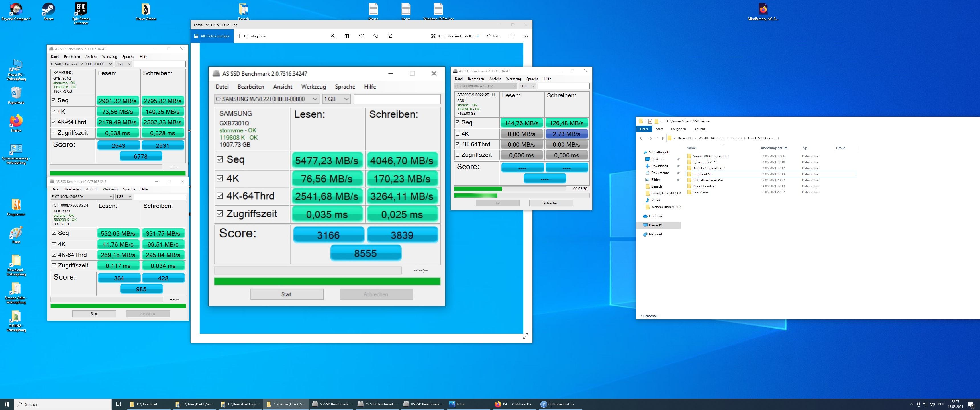Click the fullscreen diagonal arrow icon in Fotos
Image resolution: width=980 pixels, height=410 pixels.
(525, 336)
